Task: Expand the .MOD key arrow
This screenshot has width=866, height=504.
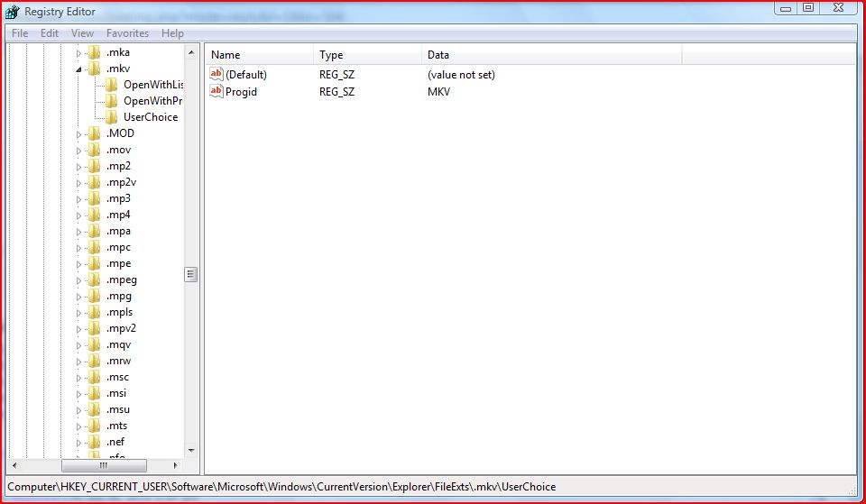Action: 78,134
